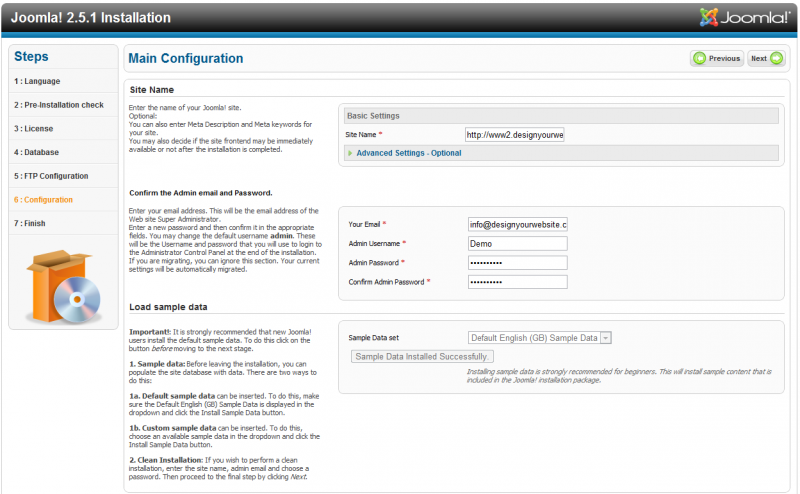Open the Sample Data set dropdown
The image size is (800, 494).
pyautogui.click(x=539, y=338)
